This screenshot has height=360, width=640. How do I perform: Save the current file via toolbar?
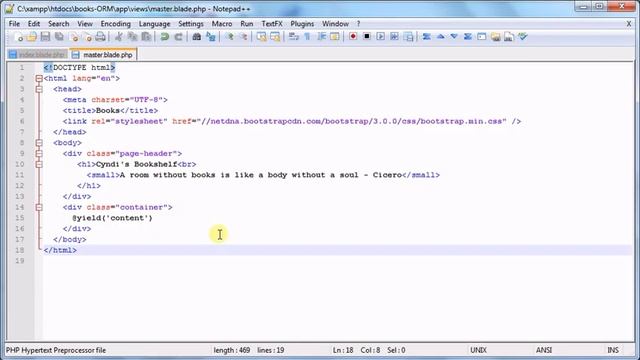pyautogui.click(x=45, y=37)
